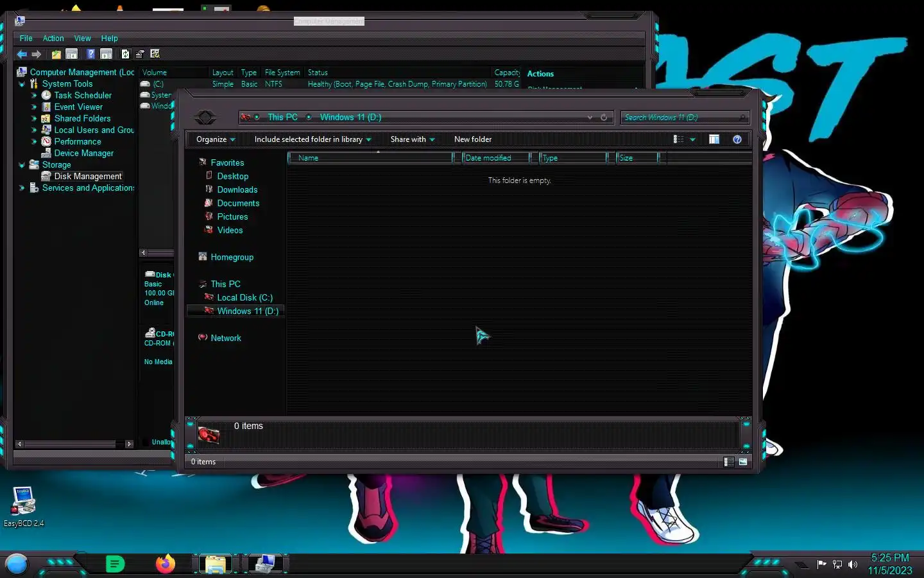Sort by the Size column header
The image size is (924, 578).
[x=638, y=158]
